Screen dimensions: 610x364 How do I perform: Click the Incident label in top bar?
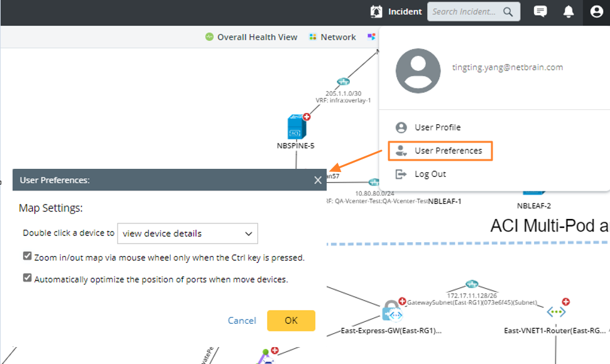pos(405,12)
